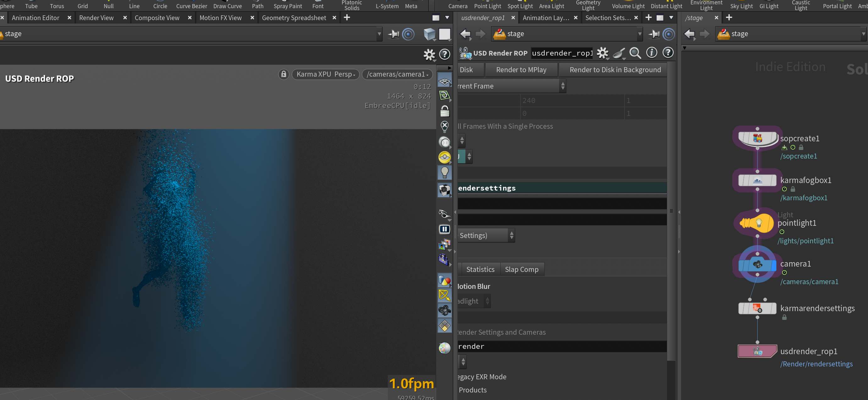Show node info for usdrender_rop1

(x=652, y=52)
